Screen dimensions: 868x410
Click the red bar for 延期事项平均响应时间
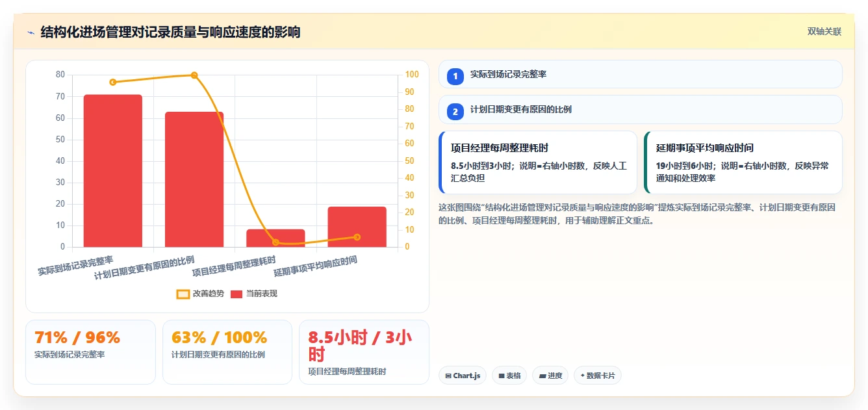[357, 227]
